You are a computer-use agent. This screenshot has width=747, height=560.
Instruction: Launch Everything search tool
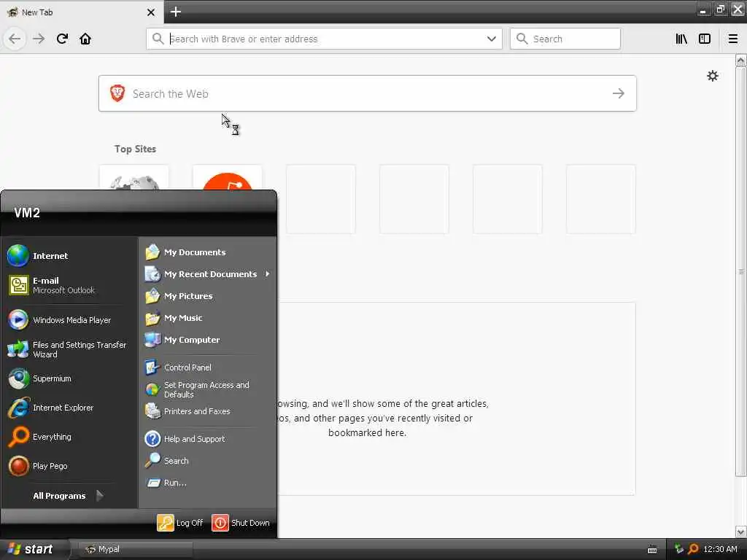[x=69, y=437]
